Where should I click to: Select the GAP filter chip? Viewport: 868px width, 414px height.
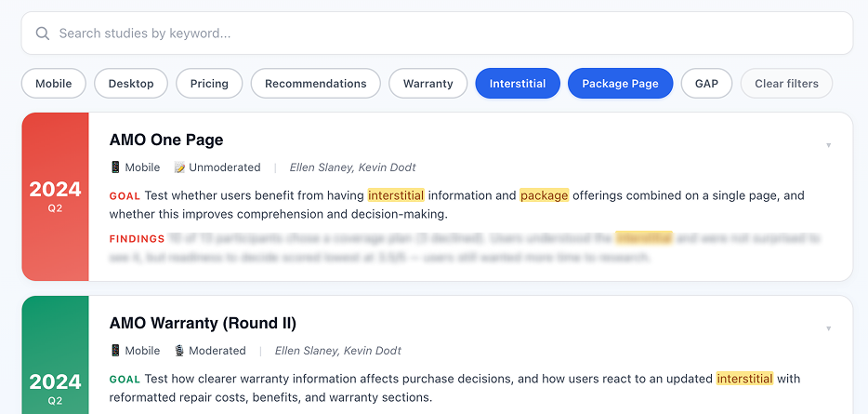tap(706, 84)
